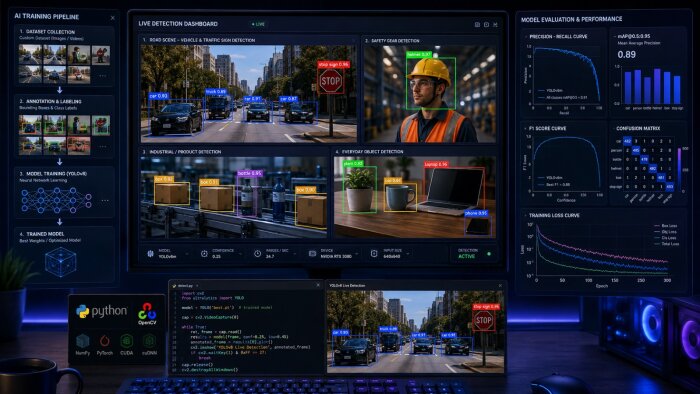Click the Device GPU icon in status bar

pyautogui.click(x=312, y=253)
